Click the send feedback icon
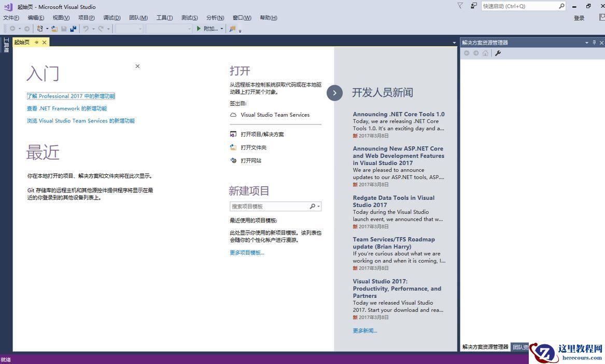The width and height of the screenshot is (605, 364). [474, 6]
